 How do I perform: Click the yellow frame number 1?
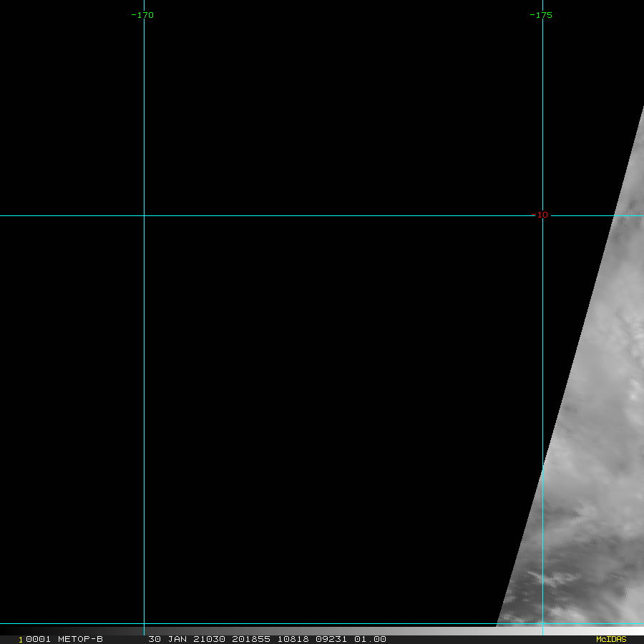coord(21,639)
